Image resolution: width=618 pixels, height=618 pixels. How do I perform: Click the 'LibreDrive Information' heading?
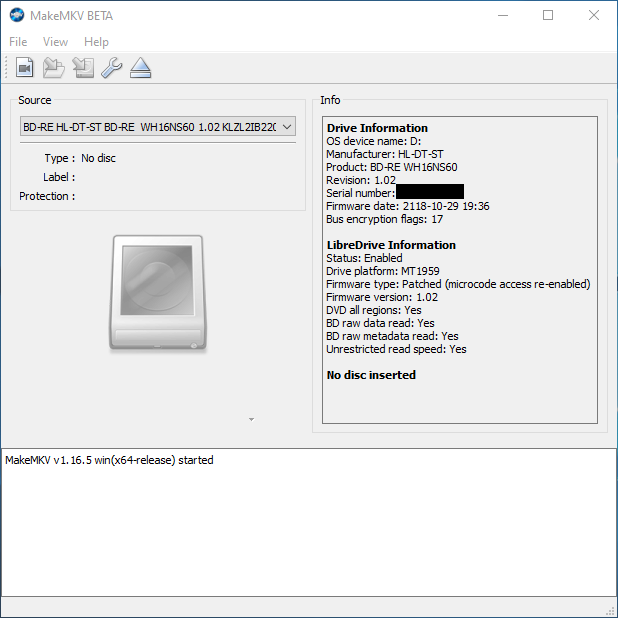pos(391,245)
